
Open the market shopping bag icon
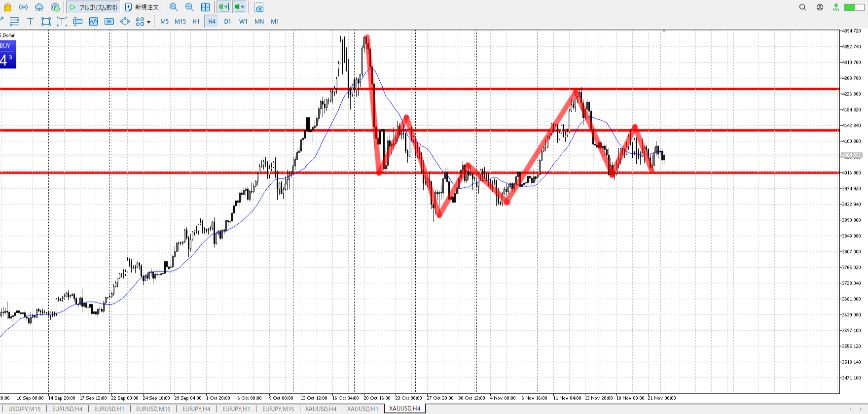(x=7, y=7)
